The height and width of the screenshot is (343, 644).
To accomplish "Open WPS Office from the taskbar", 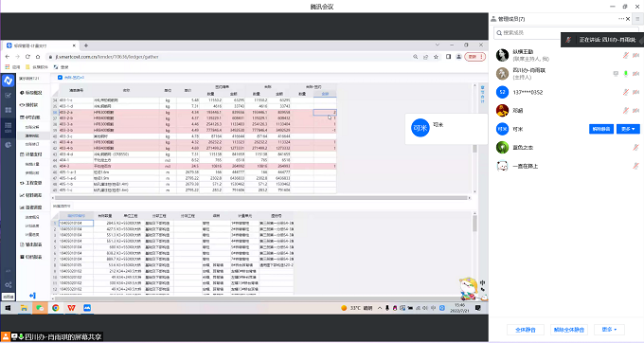I will point(71,308).
